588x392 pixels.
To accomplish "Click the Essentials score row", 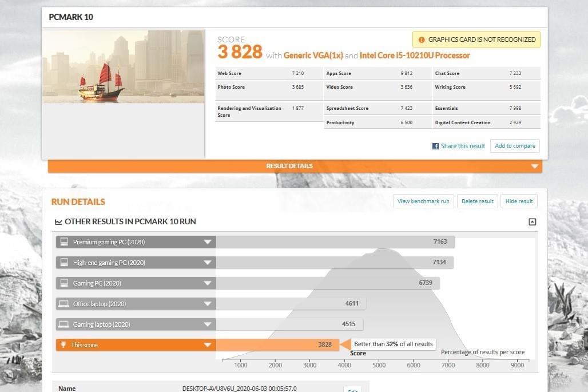I will click(x=486, y=108).
